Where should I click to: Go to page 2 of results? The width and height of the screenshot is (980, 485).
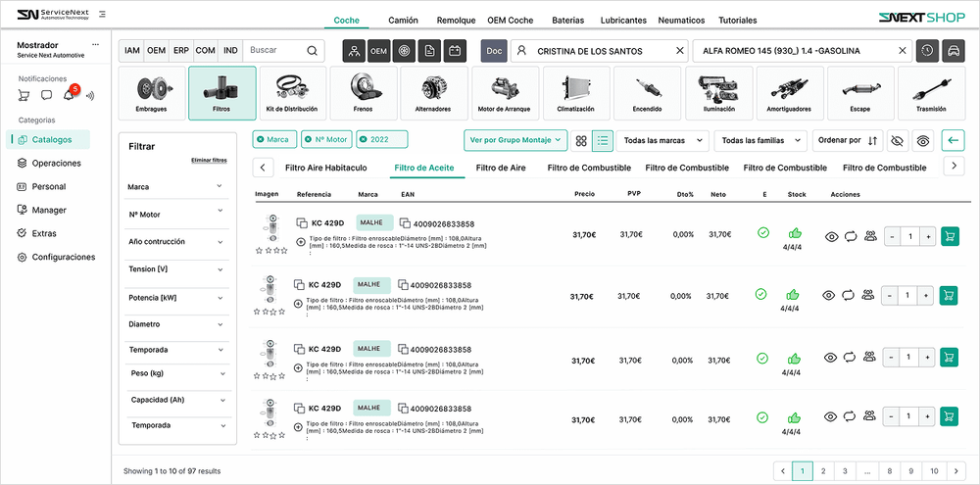coord(823,471)
